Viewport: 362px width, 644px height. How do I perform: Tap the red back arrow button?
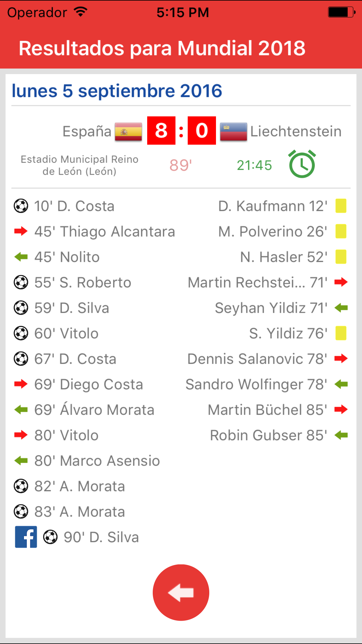(181, 592)
